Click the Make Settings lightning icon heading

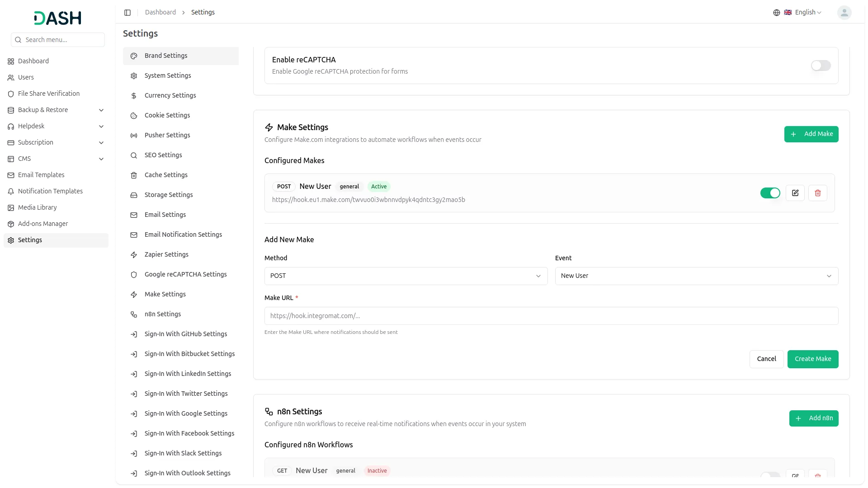click(x=269, y=127)
